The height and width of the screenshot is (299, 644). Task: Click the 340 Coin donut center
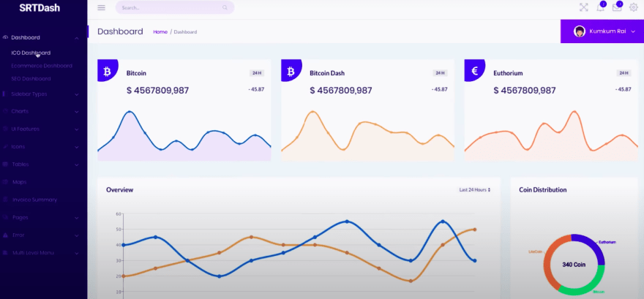pos(574,265)
